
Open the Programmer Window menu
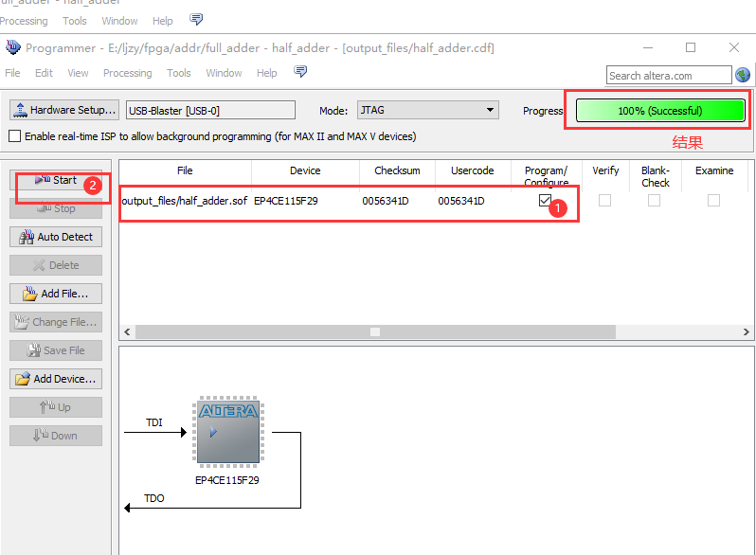click(224, 73)
